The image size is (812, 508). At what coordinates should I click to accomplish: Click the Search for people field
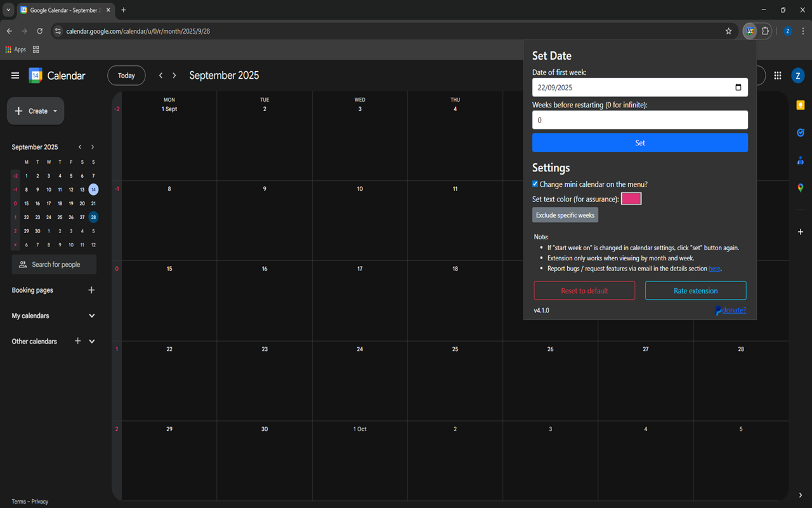pyautogui.click(x=54, y=264)
